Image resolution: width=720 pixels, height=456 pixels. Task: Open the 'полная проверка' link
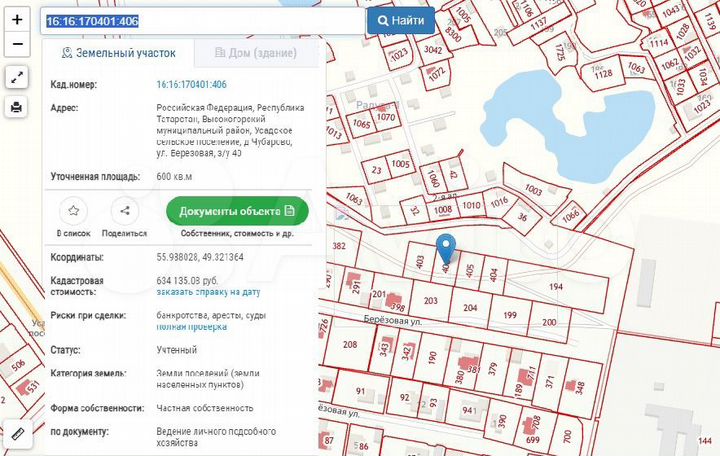[x=190, y=326]
